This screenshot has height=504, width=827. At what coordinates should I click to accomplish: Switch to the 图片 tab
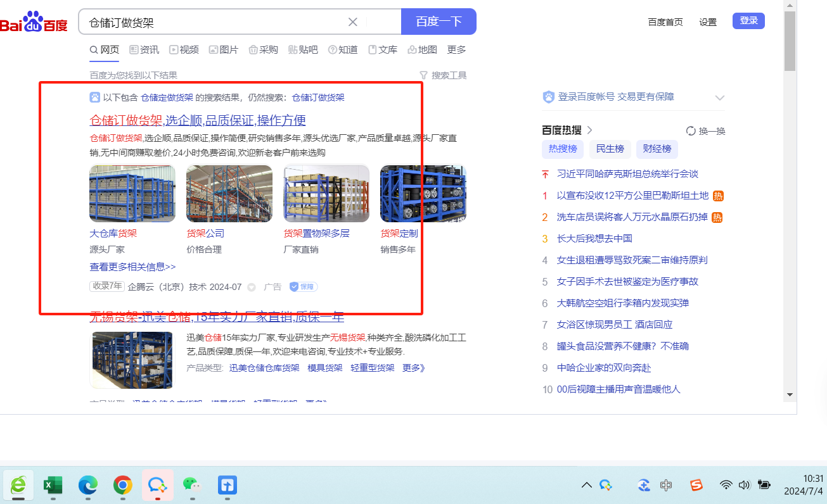(x=224, y=50)
